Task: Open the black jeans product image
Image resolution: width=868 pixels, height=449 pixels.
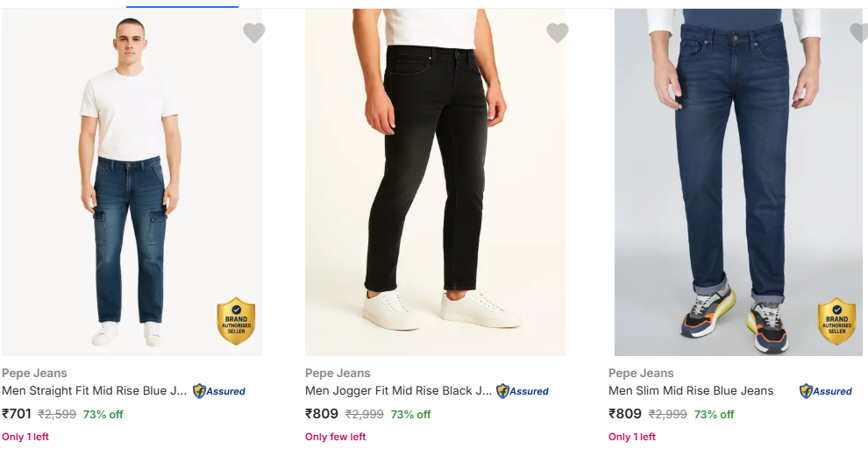Action: (x=435, y=182)
